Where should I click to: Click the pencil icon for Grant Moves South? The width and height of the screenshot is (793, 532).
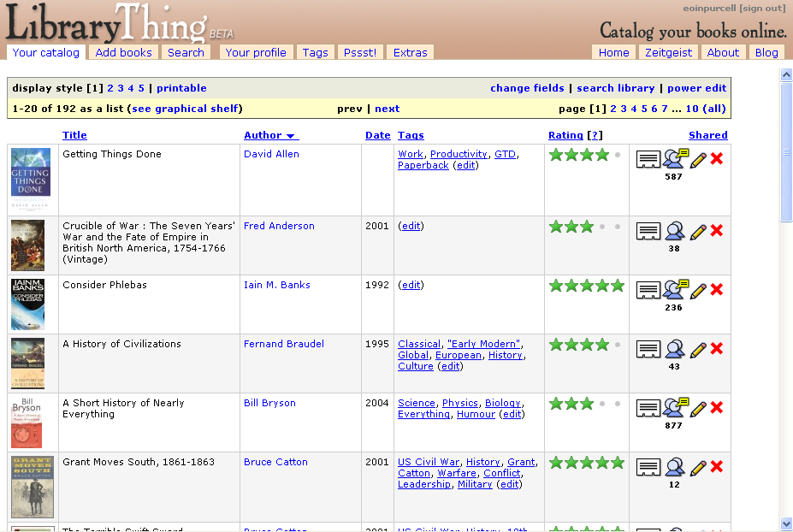coord(698,467)
